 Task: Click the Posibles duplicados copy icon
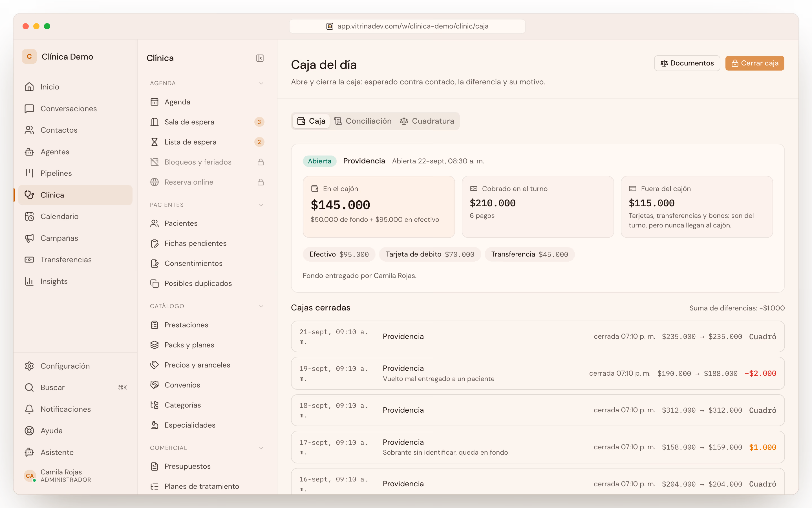point(154,284)
